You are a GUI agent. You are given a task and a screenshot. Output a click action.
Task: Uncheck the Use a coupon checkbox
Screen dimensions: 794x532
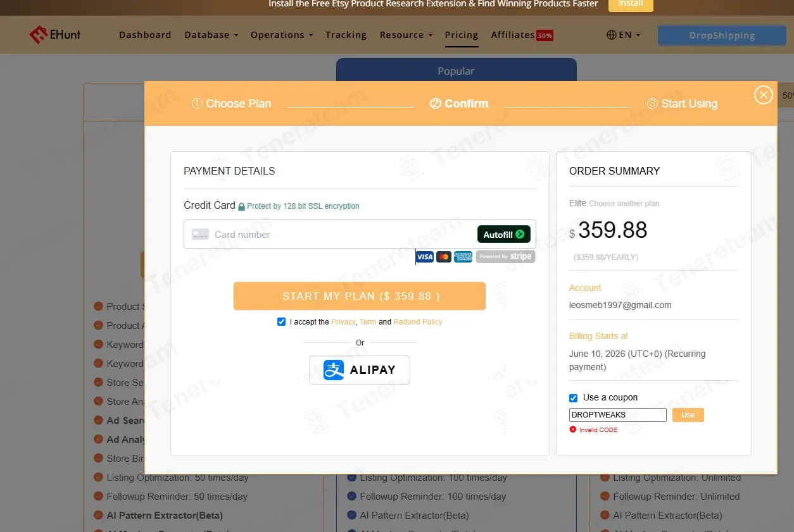[574, 398]
